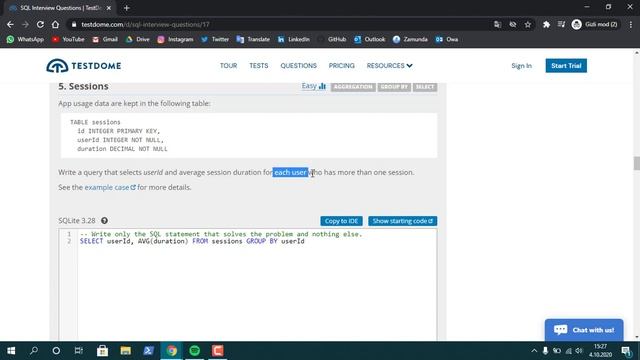Click the Copy to IDE button

tap(341, 221)
